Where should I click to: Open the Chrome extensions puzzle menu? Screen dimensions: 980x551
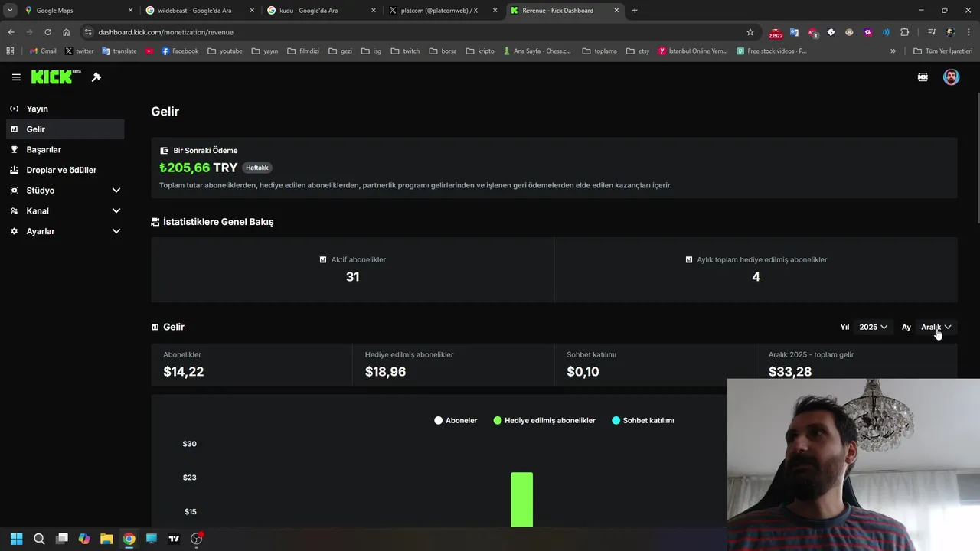(904, 32)
